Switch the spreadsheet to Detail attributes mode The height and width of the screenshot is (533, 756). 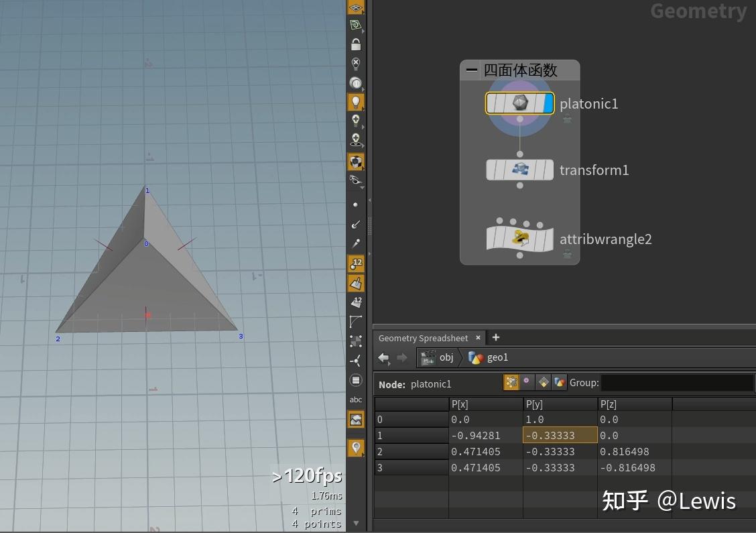click(x=560, y=382)
